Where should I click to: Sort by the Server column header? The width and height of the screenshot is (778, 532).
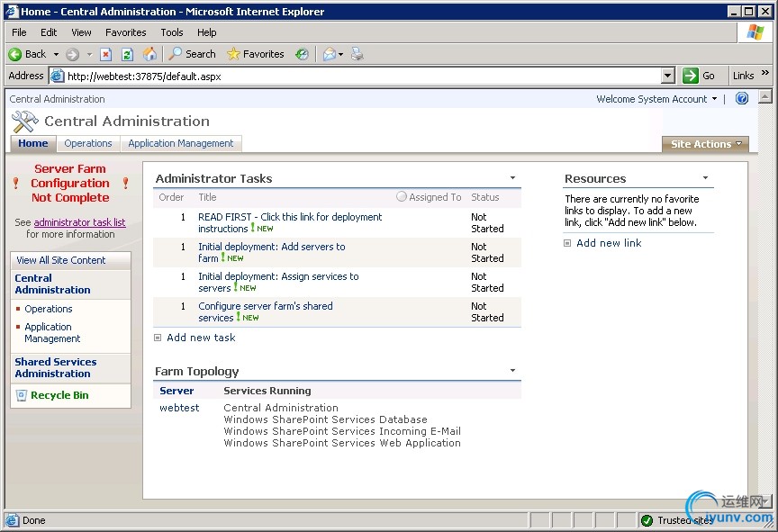176,391
